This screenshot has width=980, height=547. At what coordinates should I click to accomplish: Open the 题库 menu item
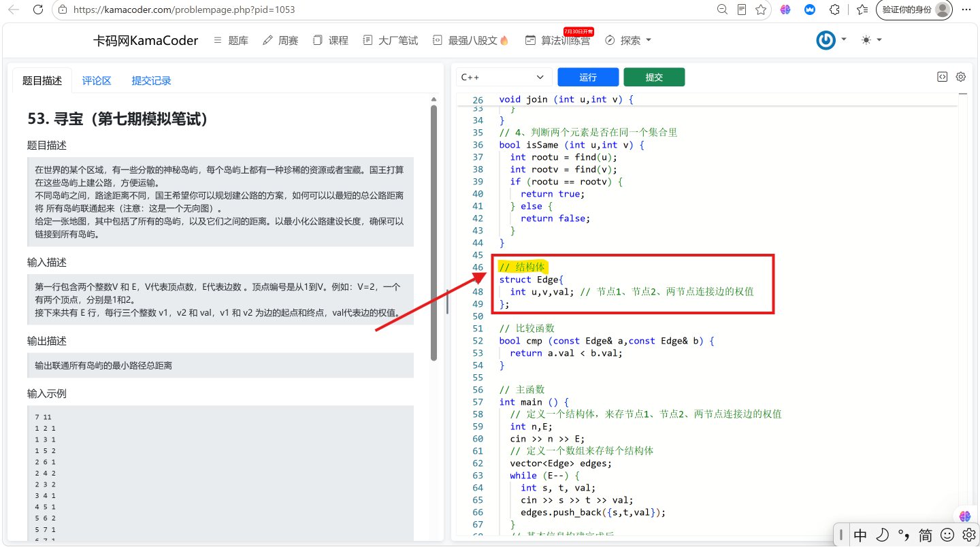point(231,40)
